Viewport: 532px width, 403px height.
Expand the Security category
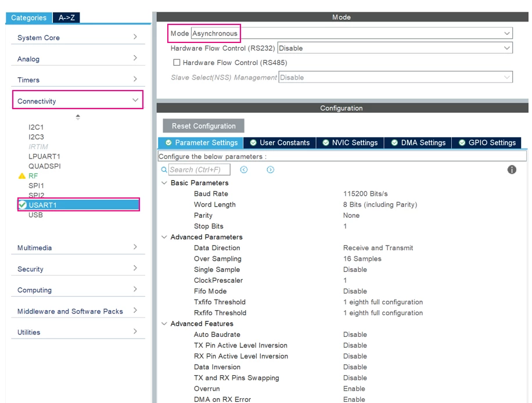pos(78,269)
